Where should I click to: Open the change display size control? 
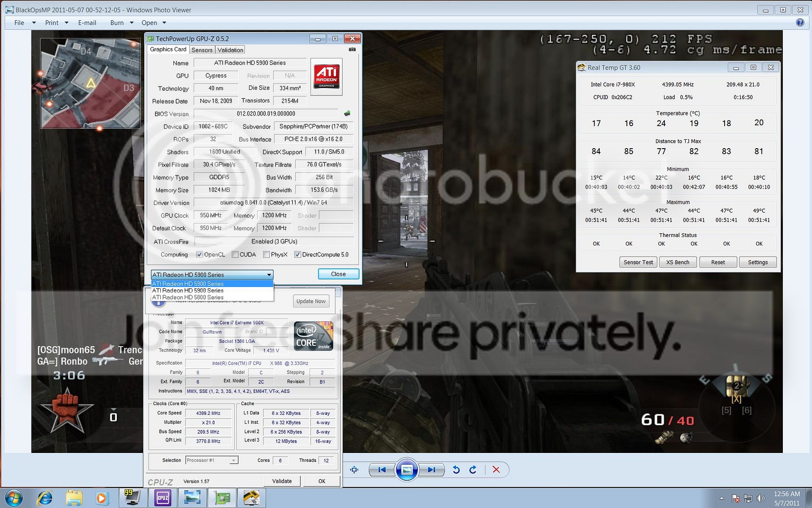pos(354,469)
